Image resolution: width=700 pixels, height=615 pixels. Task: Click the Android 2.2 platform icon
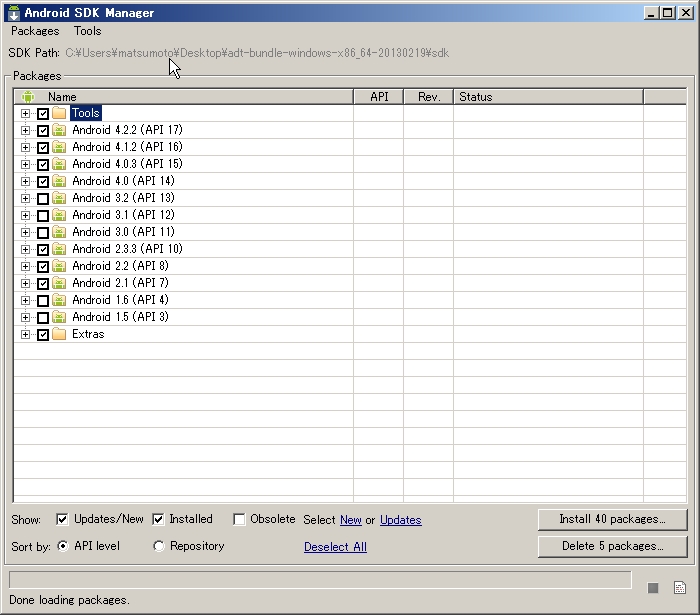59,266
